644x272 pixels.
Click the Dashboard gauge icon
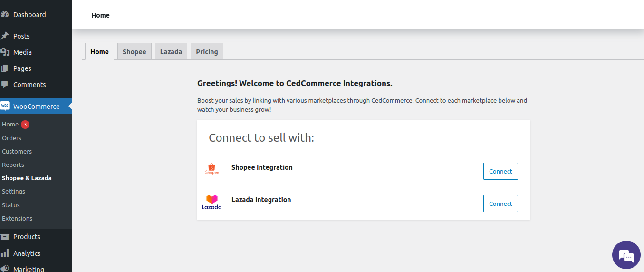pos(5,15)
